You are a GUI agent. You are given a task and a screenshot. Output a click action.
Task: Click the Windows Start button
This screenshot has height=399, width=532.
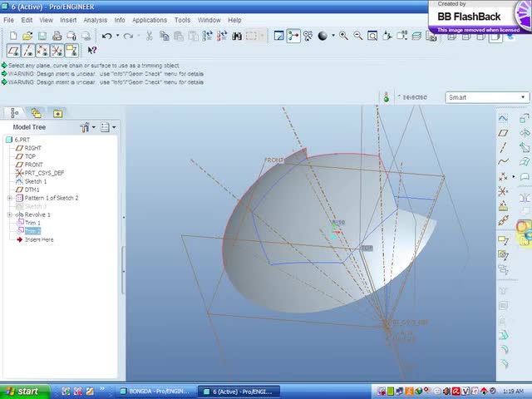tap(22, 392)
